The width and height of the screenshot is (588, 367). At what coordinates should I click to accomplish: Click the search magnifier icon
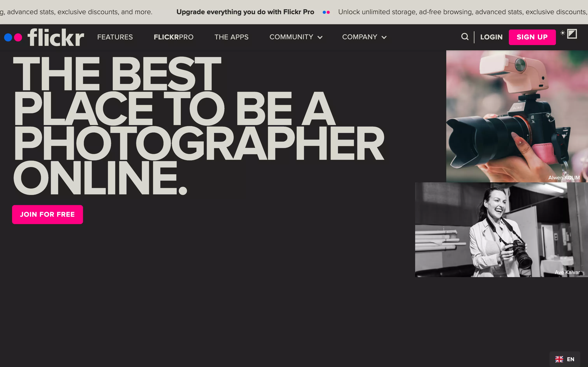point(465,37)
